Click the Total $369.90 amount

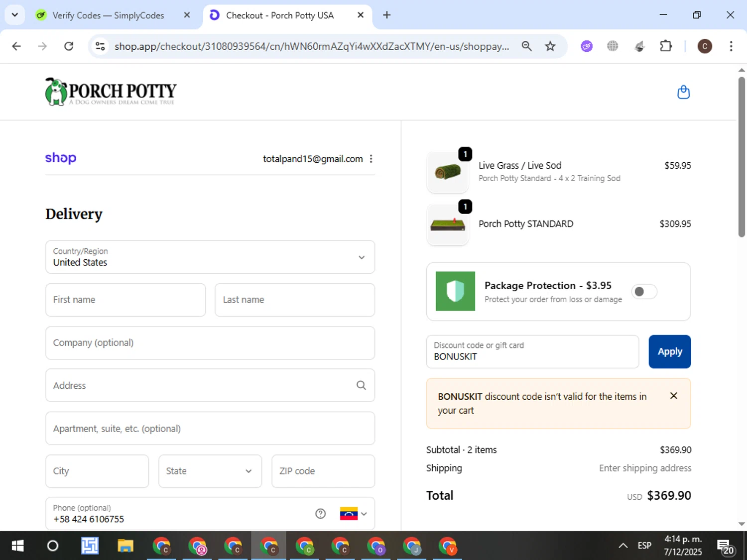pyautogui.click(x=669, y=495)
